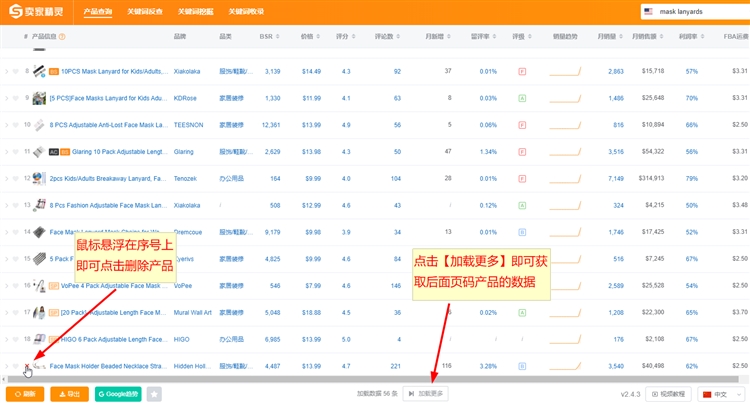The image size is (750, 403).
Task: Toggle heart on 8 Pcs Fashion Adjustable row
Action: (15, 206)
